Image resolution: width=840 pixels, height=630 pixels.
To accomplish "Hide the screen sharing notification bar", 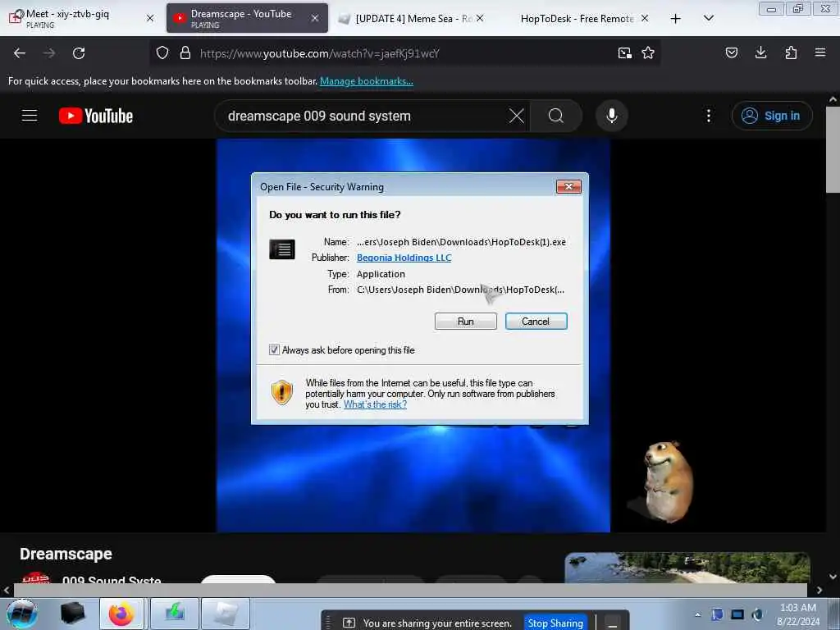I will click(613, 623).
